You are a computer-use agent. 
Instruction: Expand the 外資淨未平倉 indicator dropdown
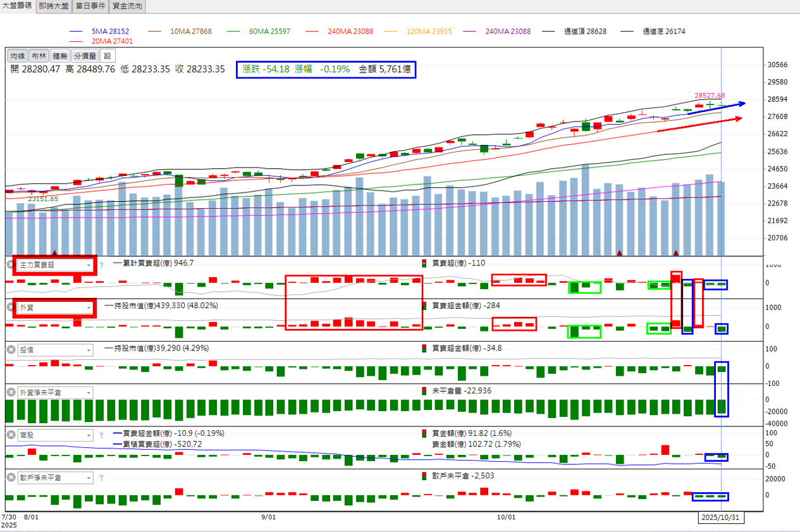55,393
